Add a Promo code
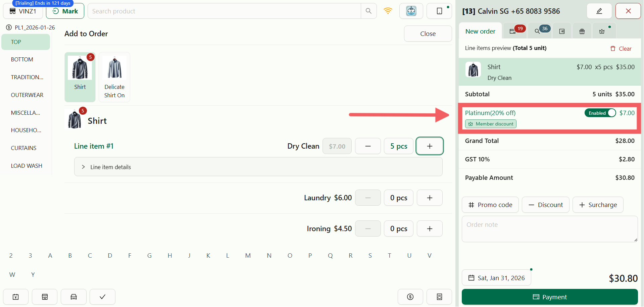Screen dimensions: 644x307 490,205
